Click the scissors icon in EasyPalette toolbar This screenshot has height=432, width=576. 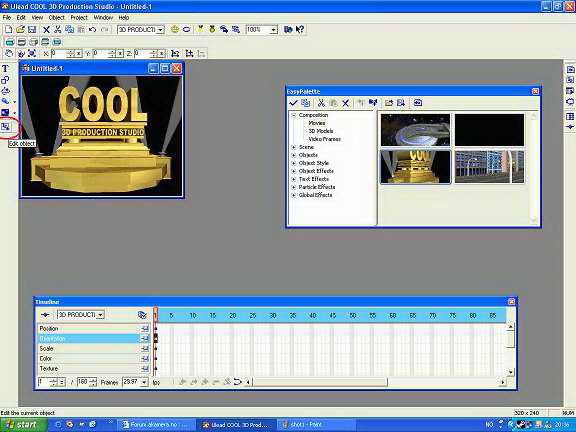321,103
